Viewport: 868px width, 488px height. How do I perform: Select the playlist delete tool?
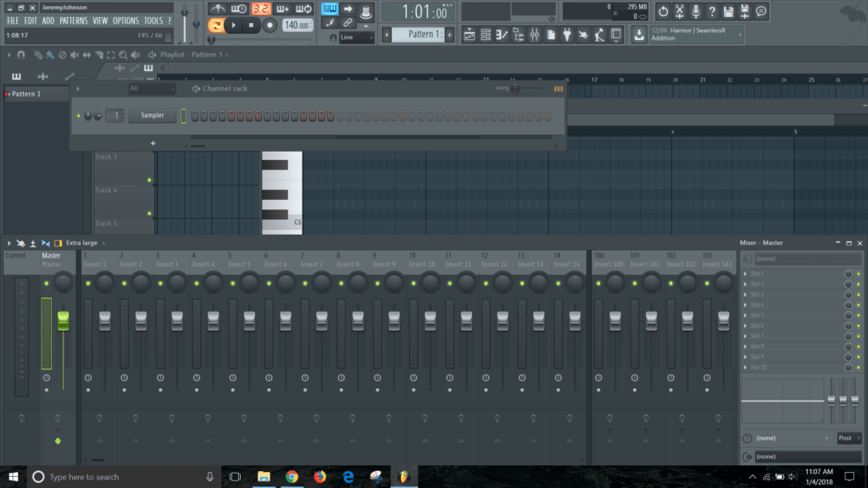tap(62, 55)
